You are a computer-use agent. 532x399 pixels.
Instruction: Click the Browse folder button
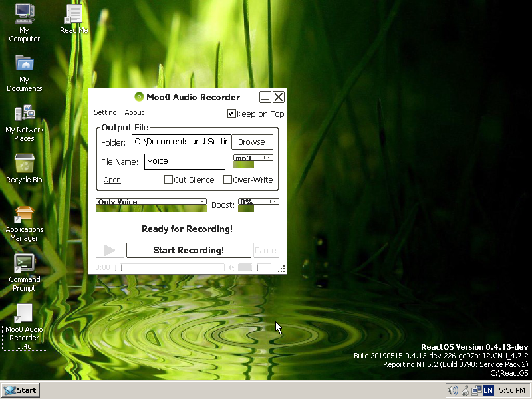tap(251, 142)
